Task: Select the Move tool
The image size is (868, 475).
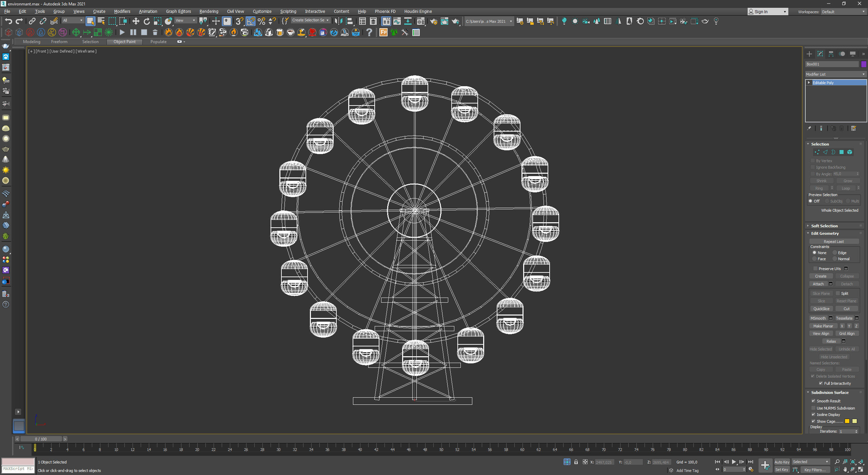Action: click(x=136, y=21)
